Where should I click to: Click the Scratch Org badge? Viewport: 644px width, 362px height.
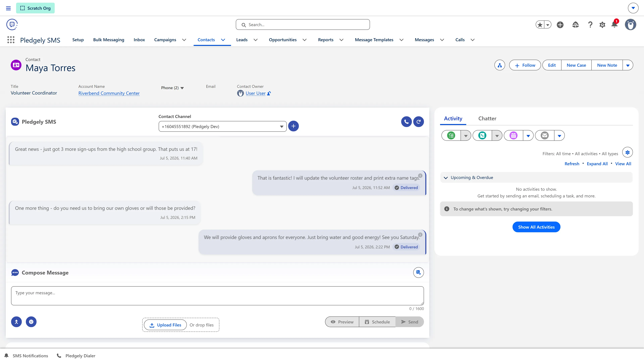coord(35,8)
